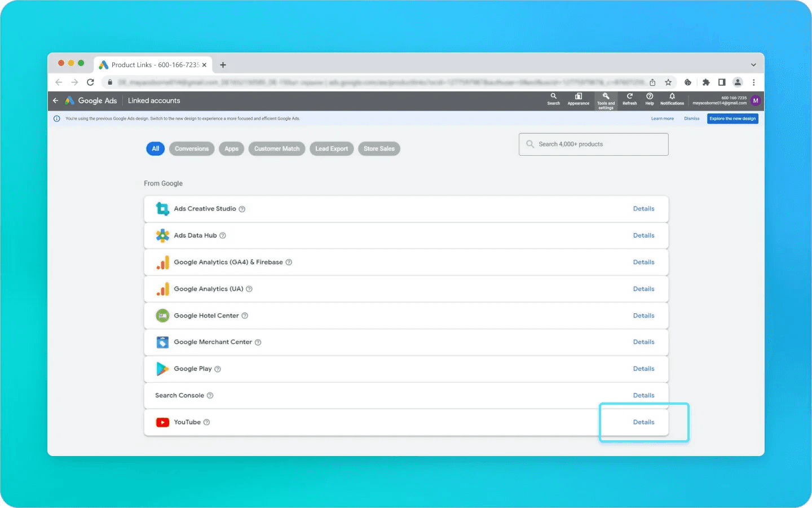Open a new browser tab

point(223,65)
